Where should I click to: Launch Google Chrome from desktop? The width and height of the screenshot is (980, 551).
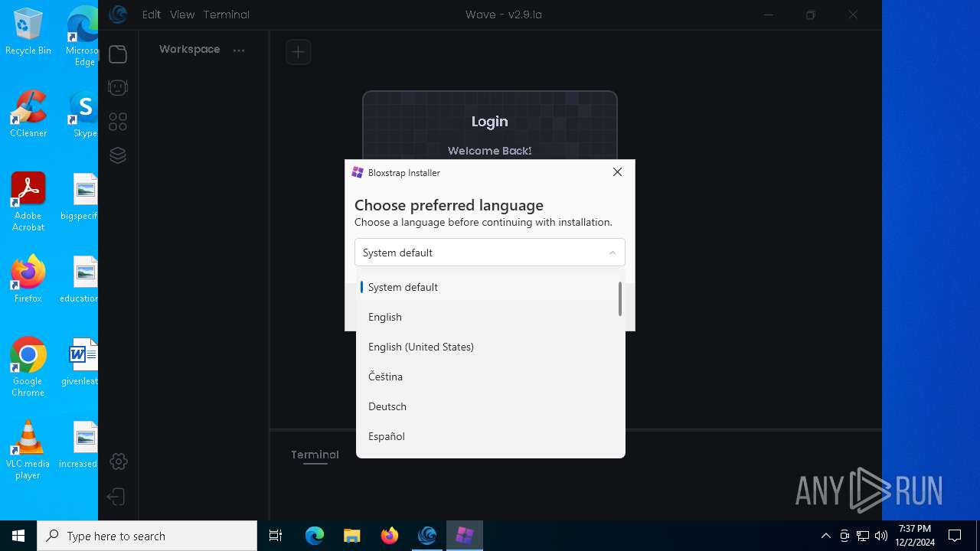coord(28,367)
